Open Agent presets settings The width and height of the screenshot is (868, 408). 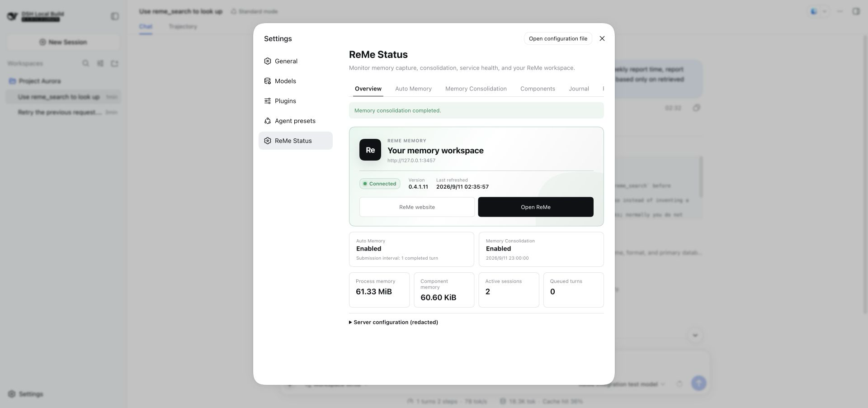pos(295,121)
